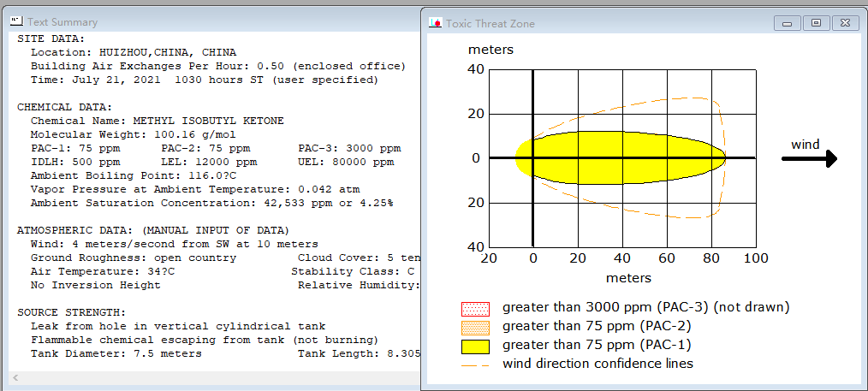The height and width of the screenshot is (391, 868).
Task: Click the 'greater than 75 ppm (PAC-2)' label
Action: pos(597,326)
